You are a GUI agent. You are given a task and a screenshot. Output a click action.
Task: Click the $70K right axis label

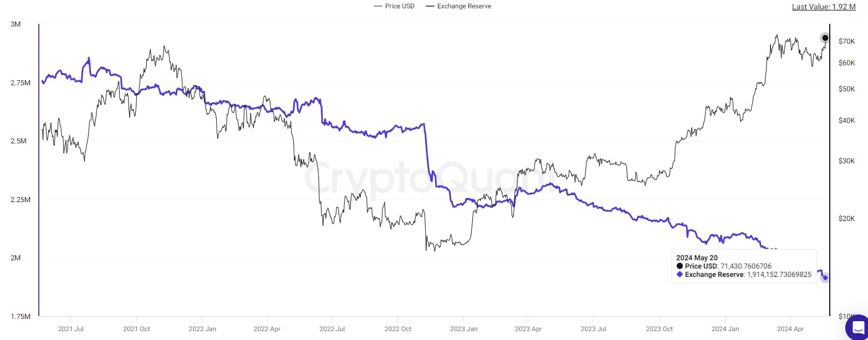pos(846,42)
